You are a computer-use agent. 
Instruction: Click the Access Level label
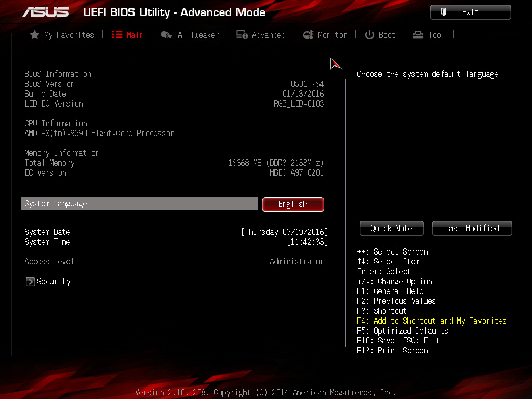(x=49, y=262)
